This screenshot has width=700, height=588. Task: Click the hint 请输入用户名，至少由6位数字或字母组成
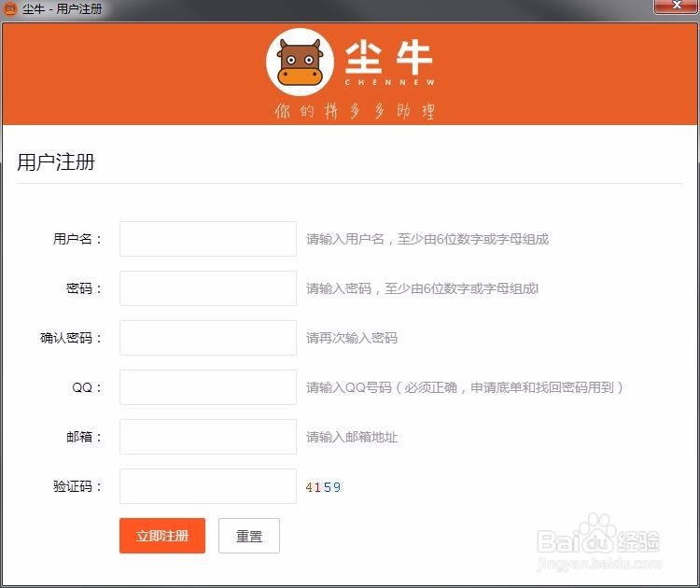(427, 239)
